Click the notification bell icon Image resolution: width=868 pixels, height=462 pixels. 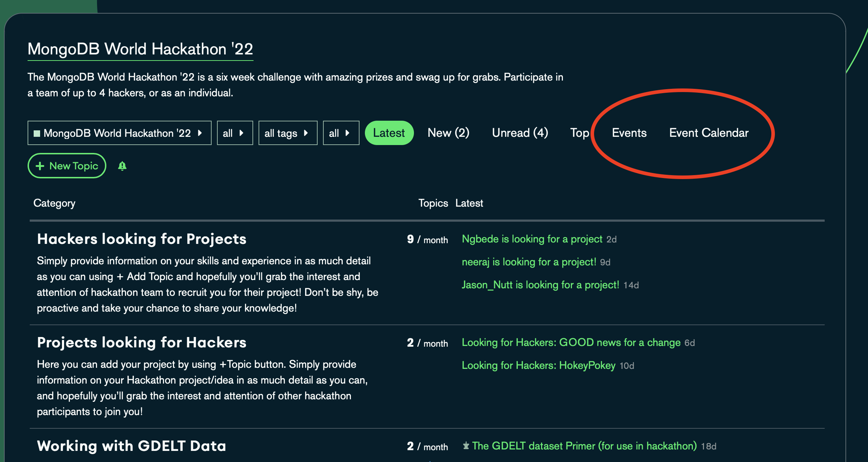click(x=122, y=166)
